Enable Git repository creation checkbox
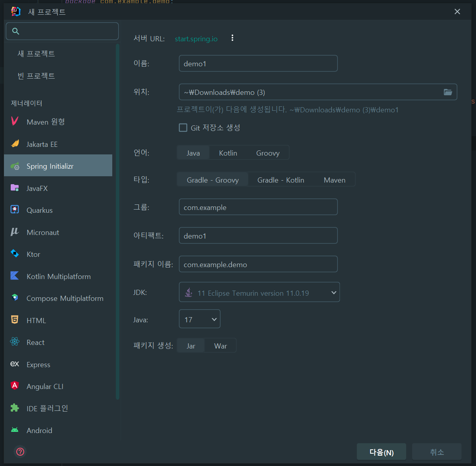 tap(183, 127)
